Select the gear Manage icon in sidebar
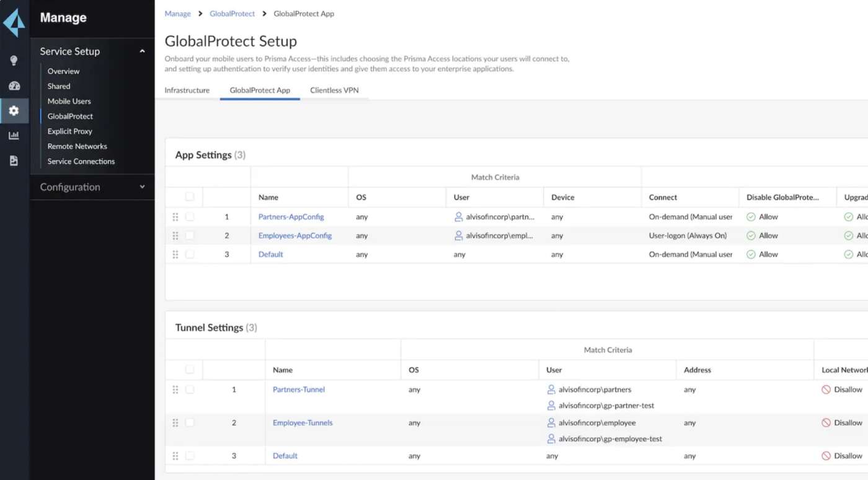868x480 pixels. [14, 111]
